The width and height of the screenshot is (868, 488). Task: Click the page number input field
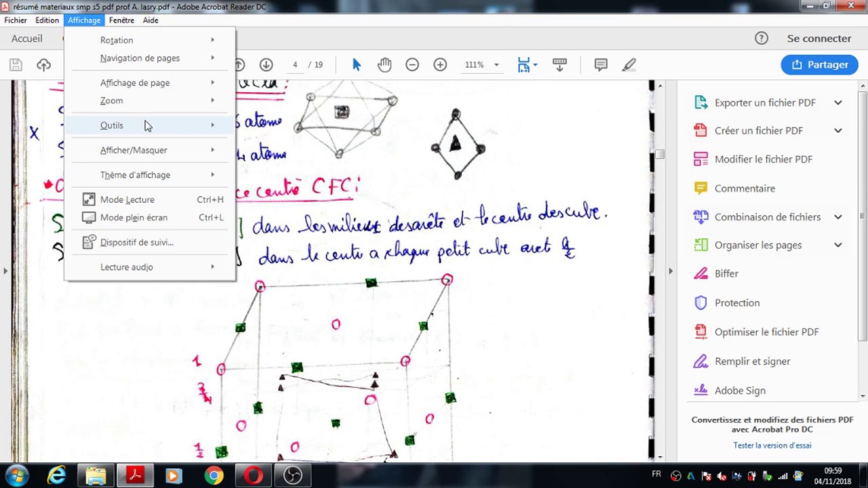(x=295, y=65)
